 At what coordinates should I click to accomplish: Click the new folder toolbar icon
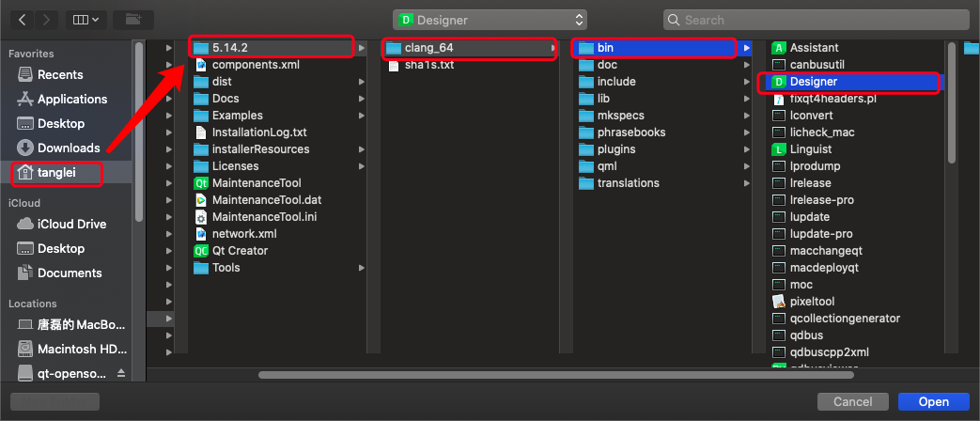click(x=133, y=20)
